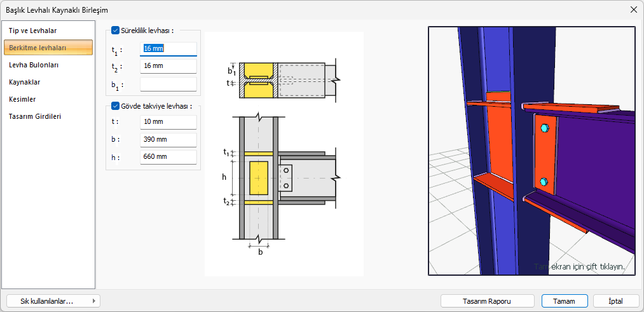
Task: Toggle Gövde takviye levhası checkbox
Action: point(115,106)
